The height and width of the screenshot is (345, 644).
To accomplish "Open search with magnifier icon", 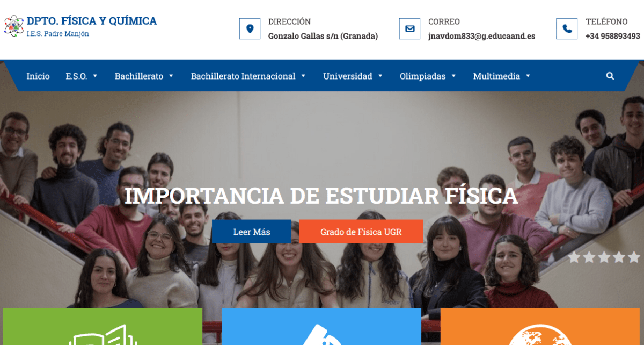I will click(x=610, y=76).
